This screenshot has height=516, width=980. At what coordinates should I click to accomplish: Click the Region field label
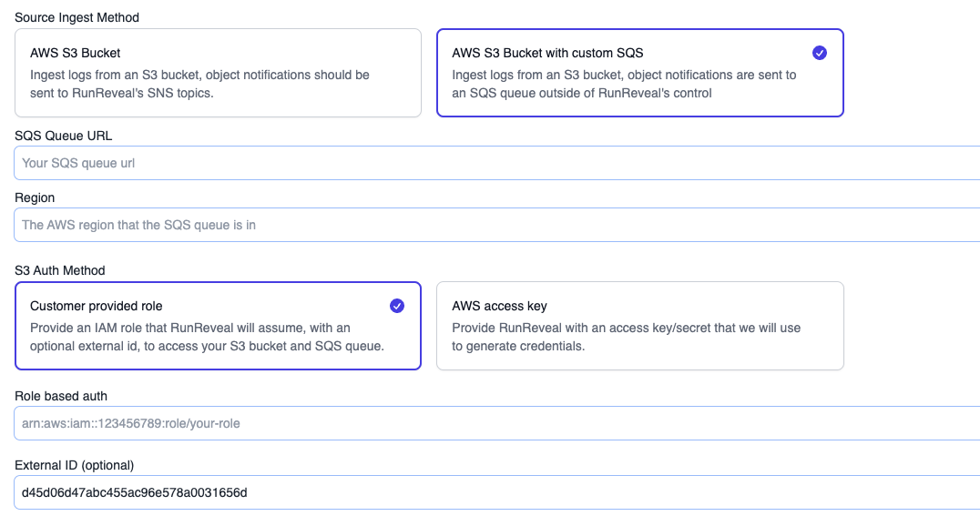[x=35, y=197]
